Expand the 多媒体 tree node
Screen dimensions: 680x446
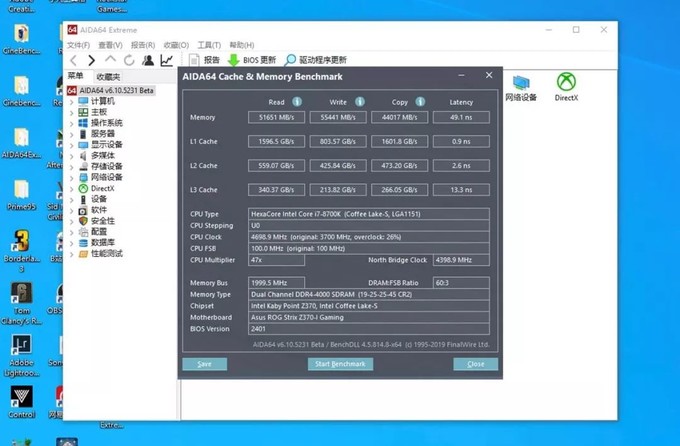(72, 156)
